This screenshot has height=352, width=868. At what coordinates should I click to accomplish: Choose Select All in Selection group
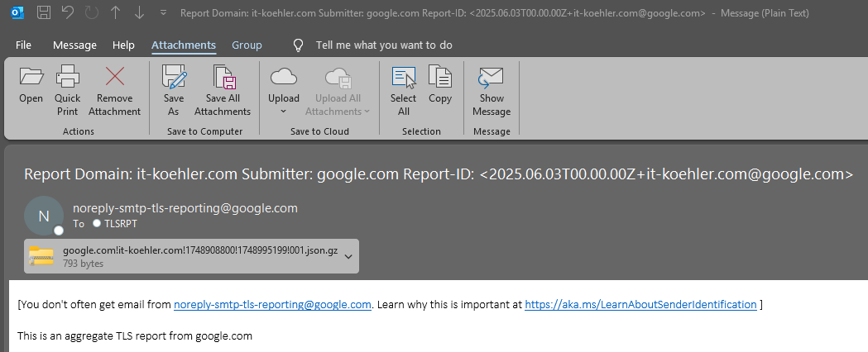point(404,91)
